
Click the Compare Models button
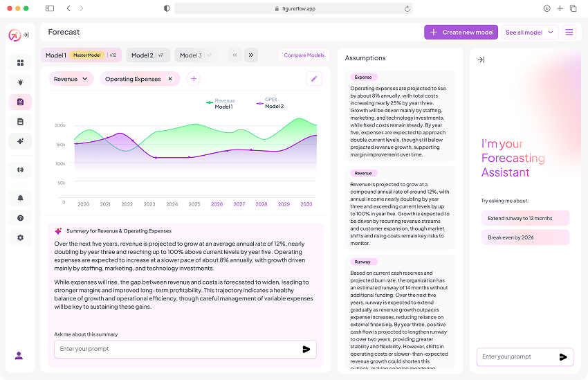(x=304, y=55)
